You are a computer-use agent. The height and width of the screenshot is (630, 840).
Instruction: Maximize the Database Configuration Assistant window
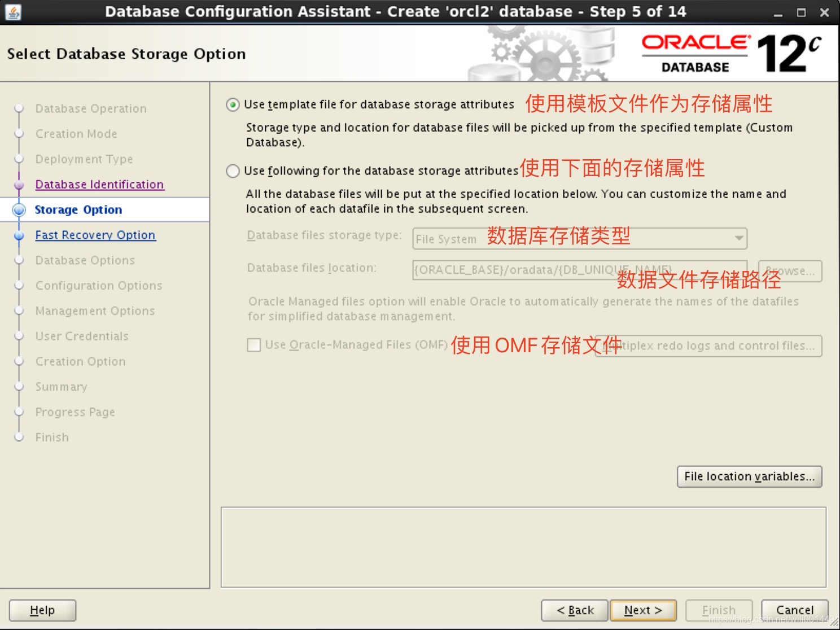point(801,12)
